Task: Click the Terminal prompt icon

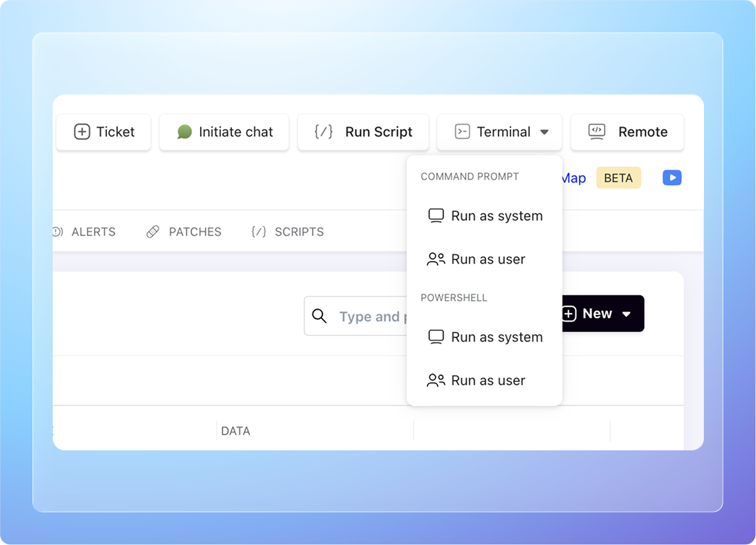Action: (463, 132)
